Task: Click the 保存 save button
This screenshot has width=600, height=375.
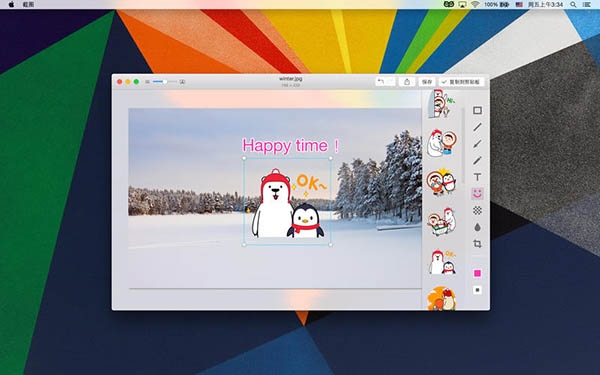Action: 427,82
